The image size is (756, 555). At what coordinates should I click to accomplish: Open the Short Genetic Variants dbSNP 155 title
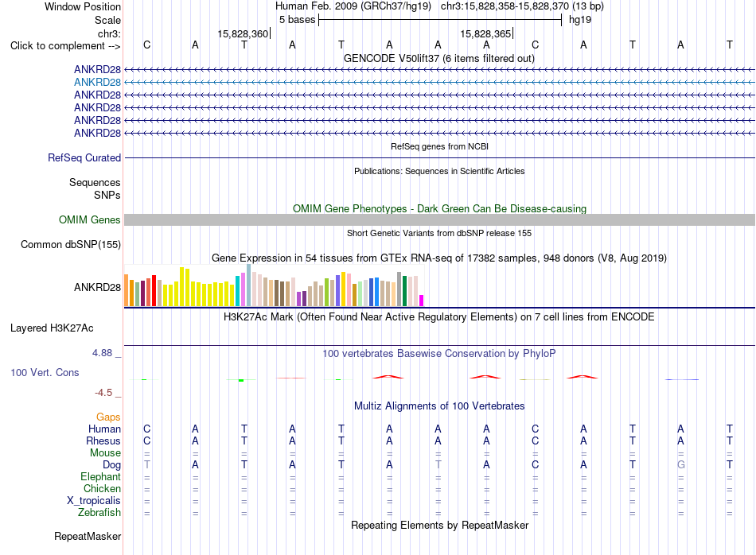[439, 233]
